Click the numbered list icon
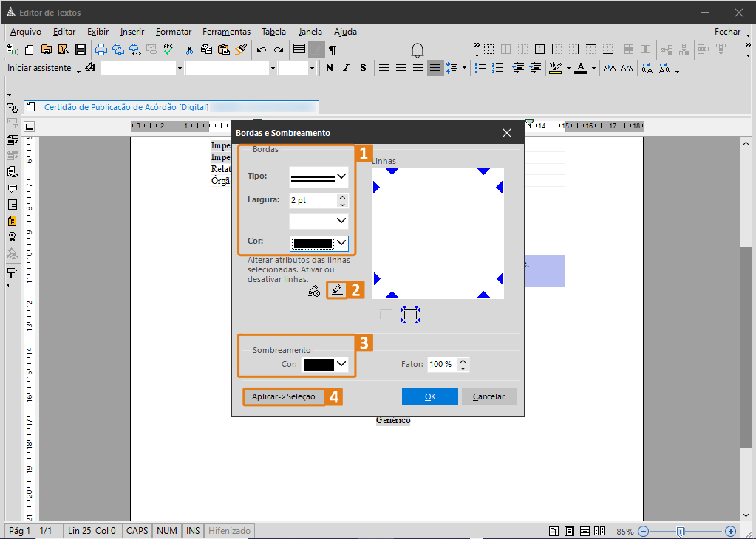This screenshot has height=539, width=756. (497, 69)
